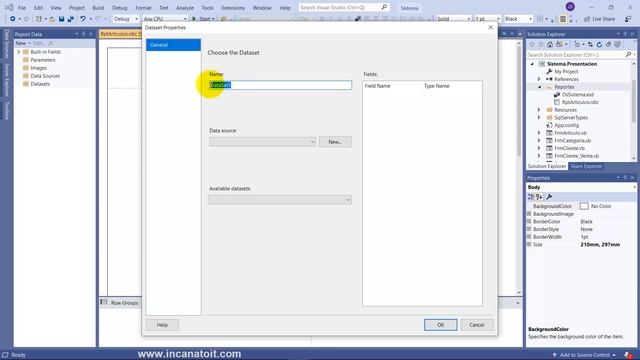Screen dimensions: 640x360
Task: Expand the Size property row
Action: [x=529, y=244]
